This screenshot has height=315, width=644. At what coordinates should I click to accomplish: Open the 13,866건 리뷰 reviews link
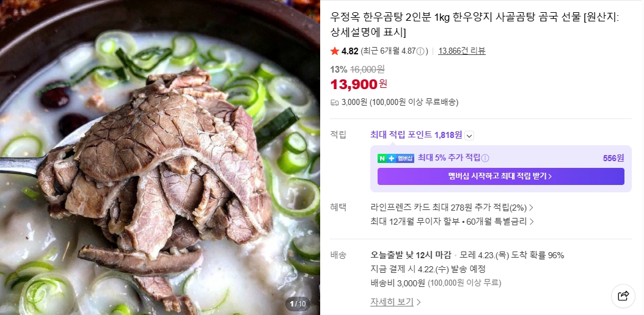tap(462, 51)
